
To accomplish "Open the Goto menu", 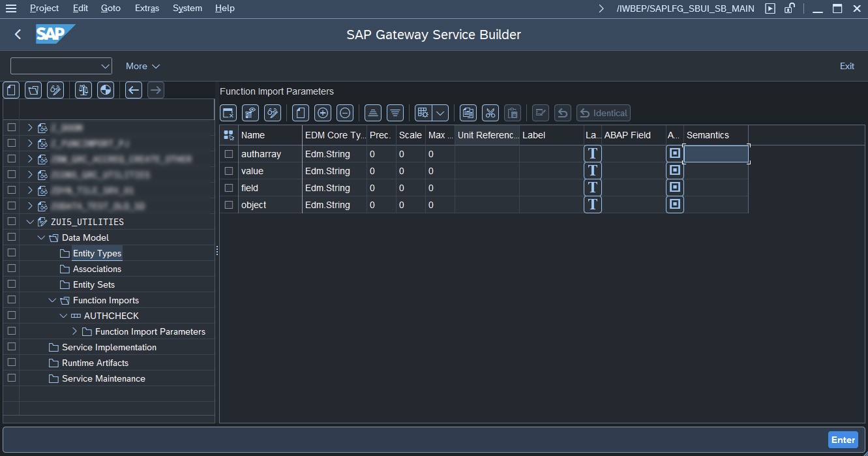I will 111,8.
